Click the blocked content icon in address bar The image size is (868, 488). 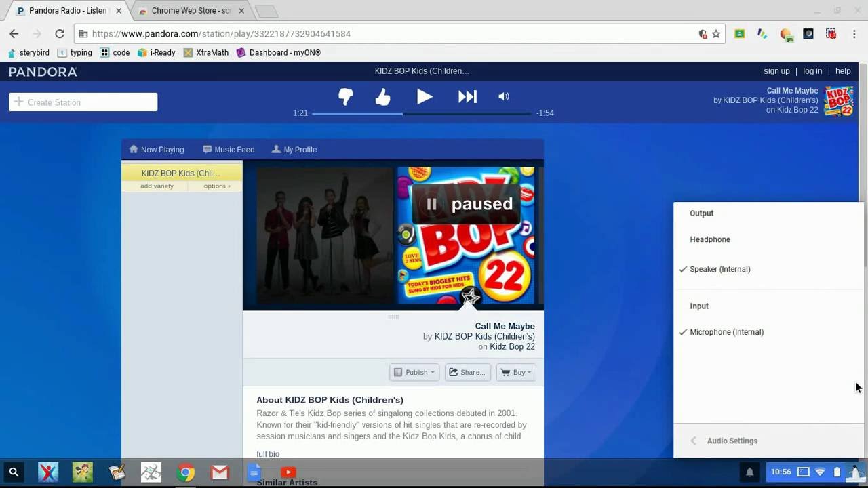tap(703, 34)
